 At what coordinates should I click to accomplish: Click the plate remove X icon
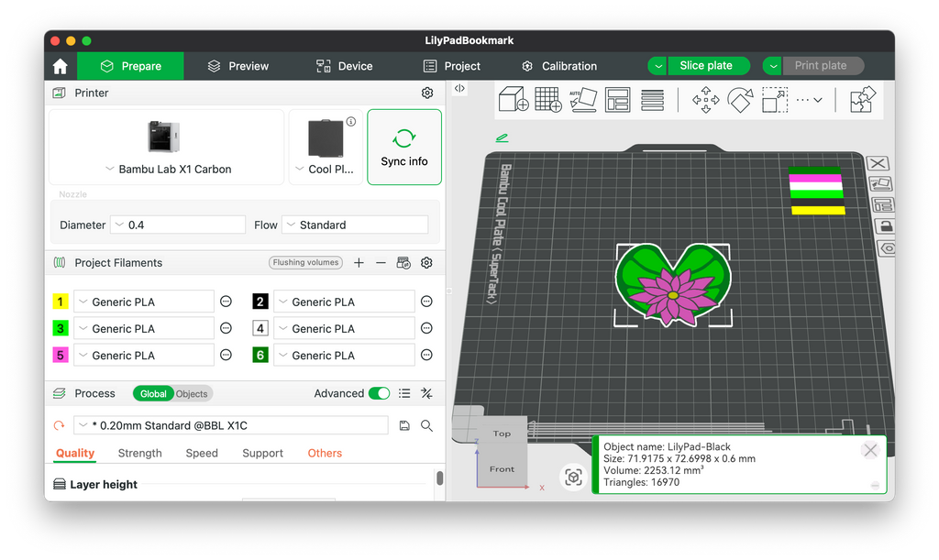point(878,163)
